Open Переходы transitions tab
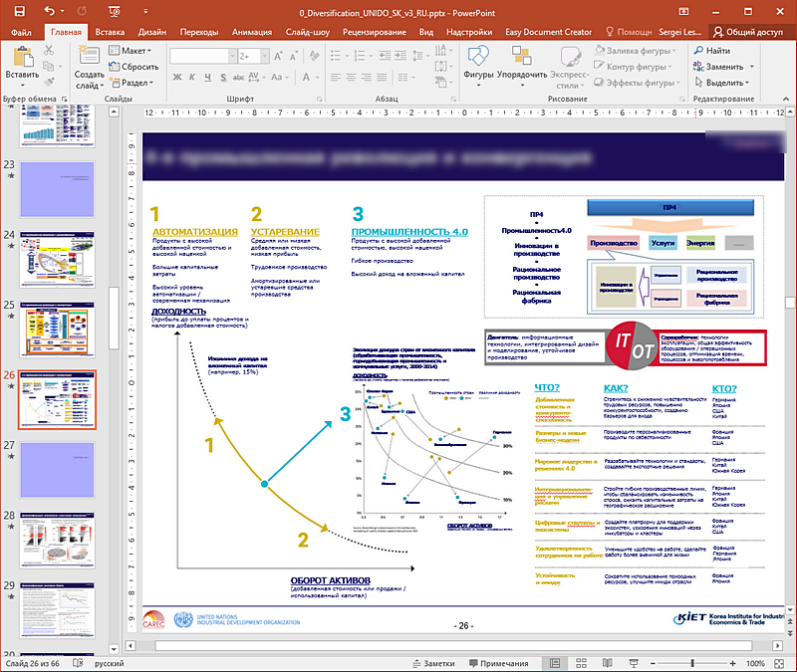The width and height of the screenshot is (797, 672). 199,32
